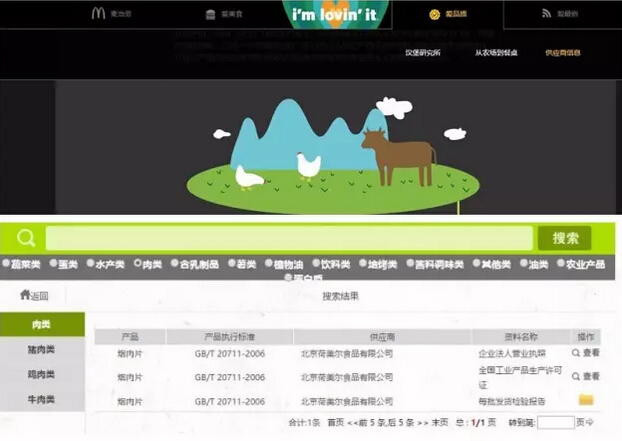Open the 供应商信息 submenu tab
This screenshot has height=441, width=622.
pyautogui.click(x=562, y=53)
